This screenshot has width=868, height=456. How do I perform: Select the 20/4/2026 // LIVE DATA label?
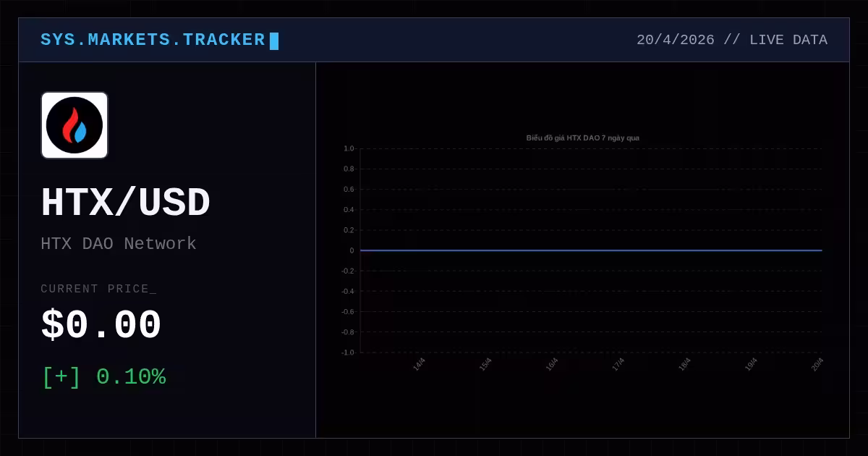point(732,40)
